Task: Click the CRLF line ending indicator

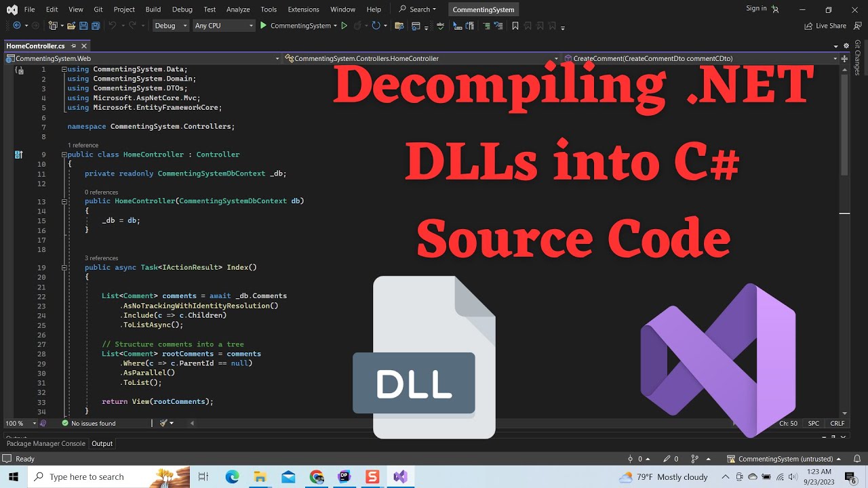Action: (837, 423)
